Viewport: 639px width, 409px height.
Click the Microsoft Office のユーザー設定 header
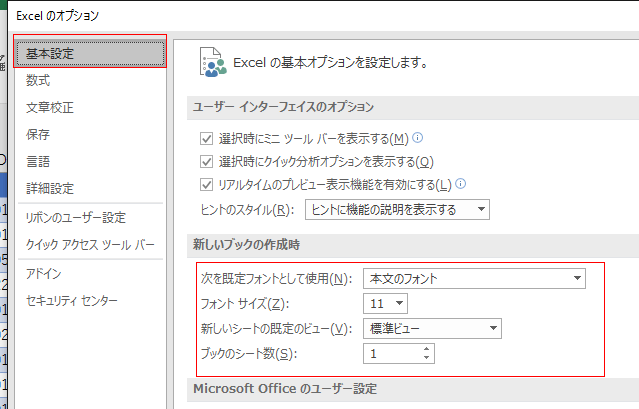point(285,389)
